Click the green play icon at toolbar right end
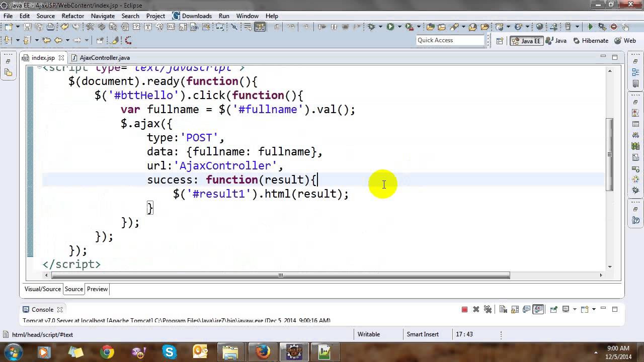Screen dimensions: 644x362 (590, 27)
